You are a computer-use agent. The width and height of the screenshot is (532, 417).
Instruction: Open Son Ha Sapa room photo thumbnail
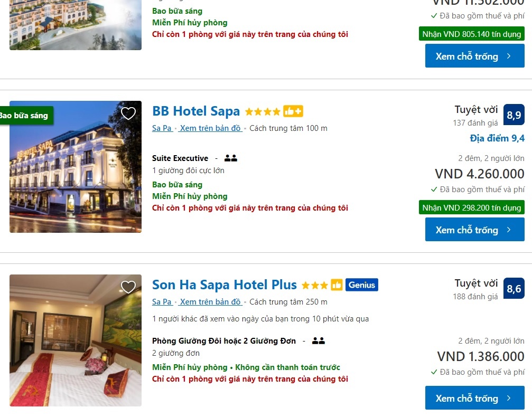76,340
